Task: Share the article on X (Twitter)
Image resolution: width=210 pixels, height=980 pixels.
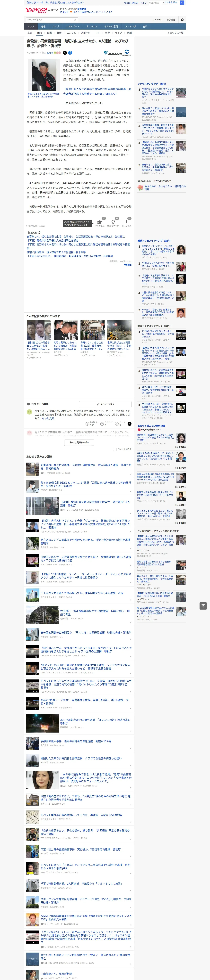Action: pyautogui.click(x=65, y=53)
